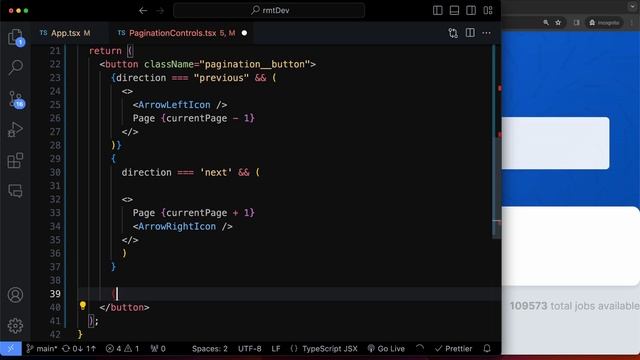Screen dimensions: 640x360
Task: Click the rmtDev command center search field
Action: pyautogui.click(x=269, y=11)
